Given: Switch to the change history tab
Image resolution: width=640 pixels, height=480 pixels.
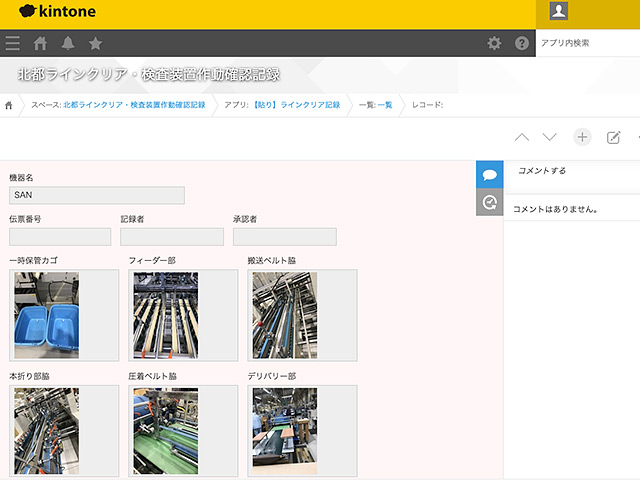Looking at the screenshot, I should [489, 202].
